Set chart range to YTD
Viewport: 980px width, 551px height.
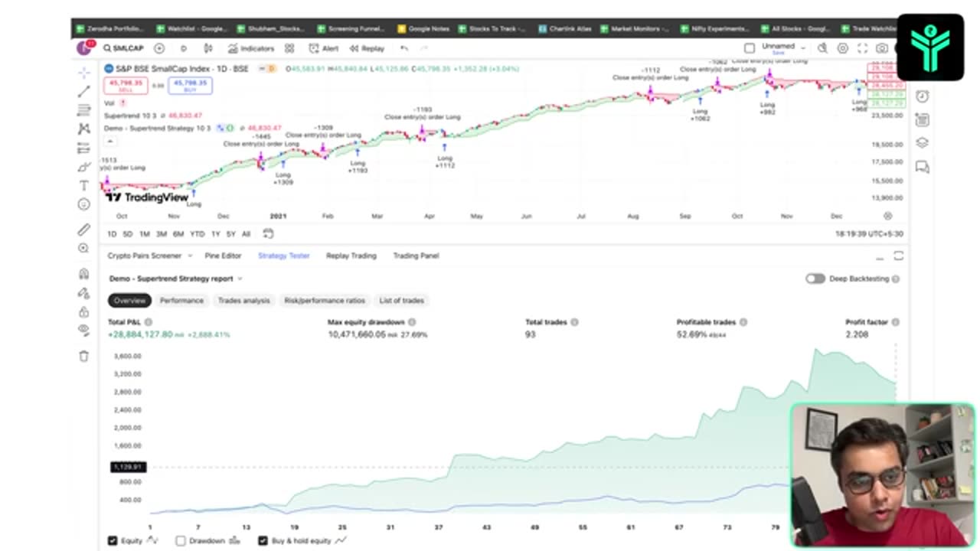pos(197,234)
